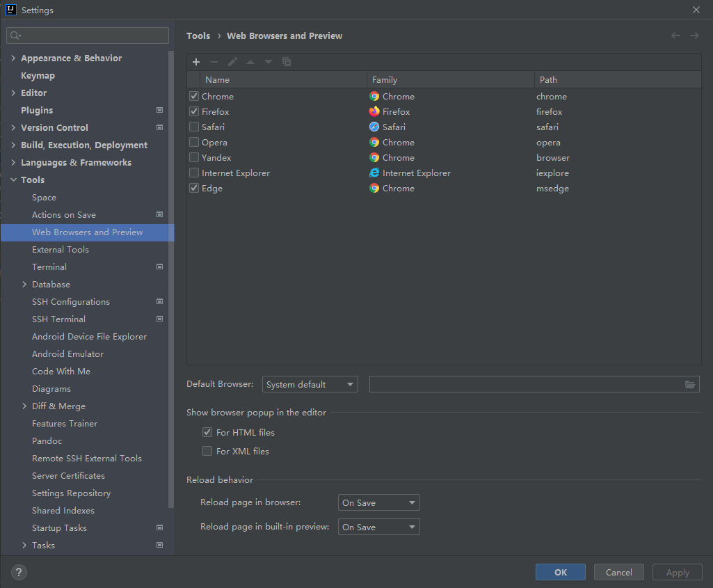This screenshot has width=713, height=588.
Task: Click the copy browser icon in toolbar
Action: (x=287, y=62)
